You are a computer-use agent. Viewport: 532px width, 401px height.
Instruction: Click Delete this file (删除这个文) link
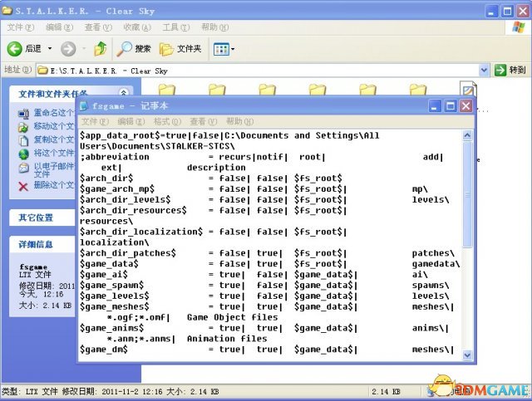53,185
